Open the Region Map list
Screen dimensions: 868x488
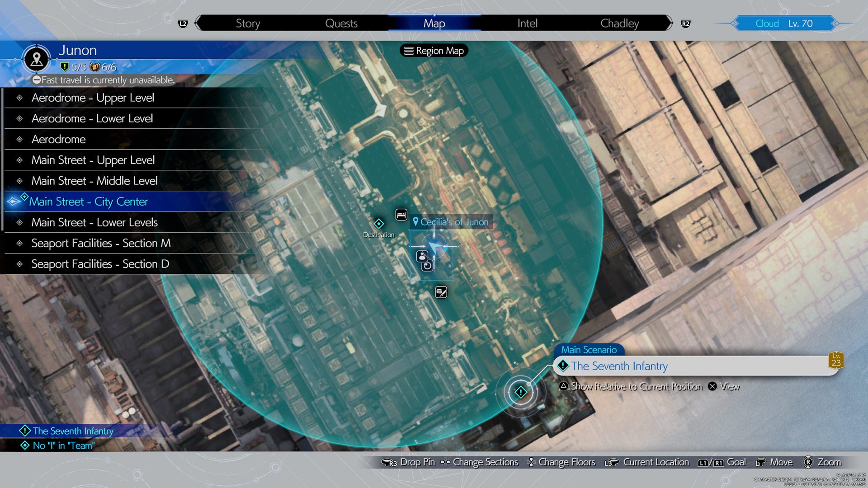tap(434, 51)
